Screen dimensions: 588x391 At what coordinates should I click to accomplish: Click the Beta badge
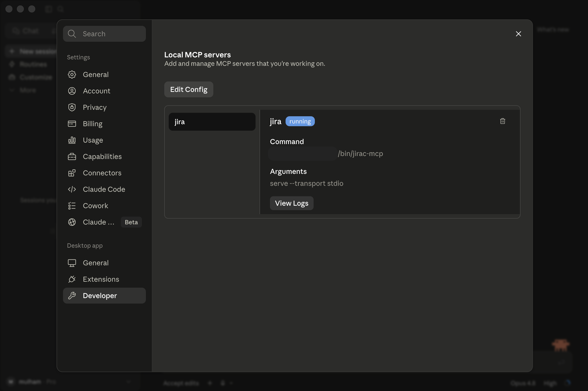[x=131, y=222]
